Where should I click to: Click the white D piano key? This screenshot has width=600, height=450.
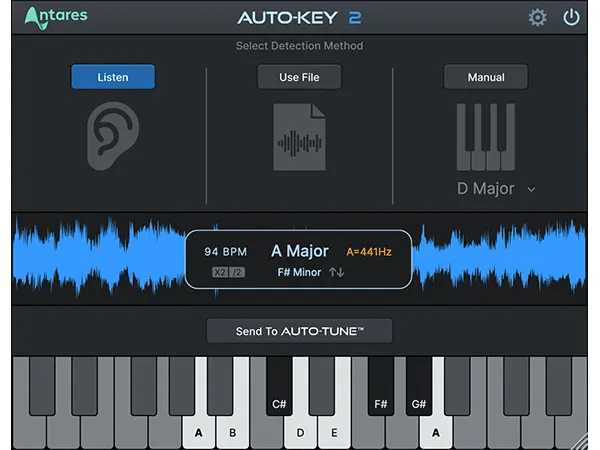(x=300, y=432)
